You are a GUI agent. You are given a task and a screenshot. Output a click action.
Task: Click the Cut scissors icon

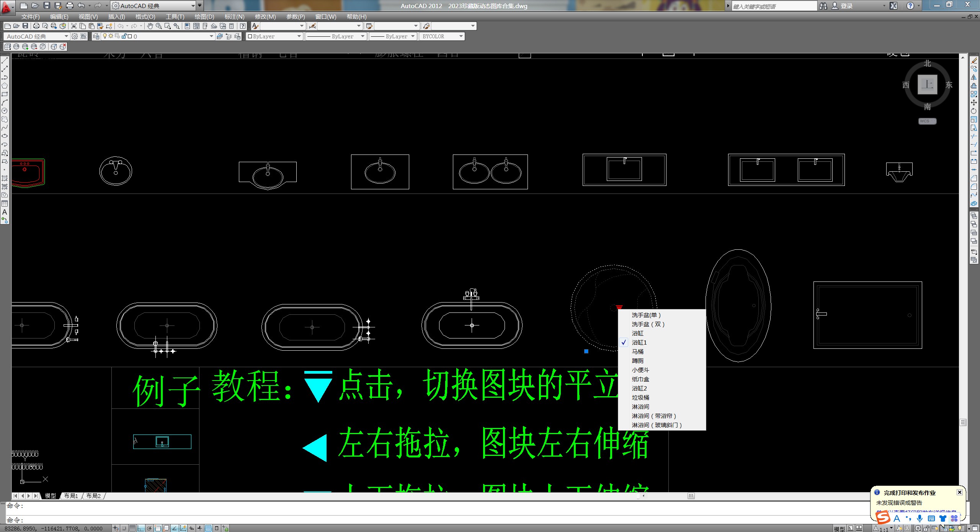click(x=74, y=26)
